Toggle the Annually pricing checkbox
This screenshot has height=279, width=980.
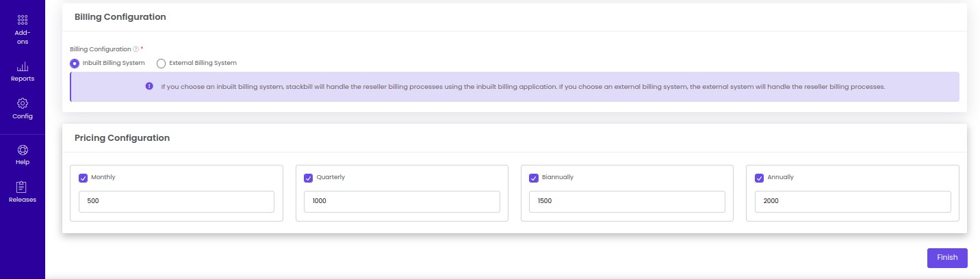tap(759, 178)
